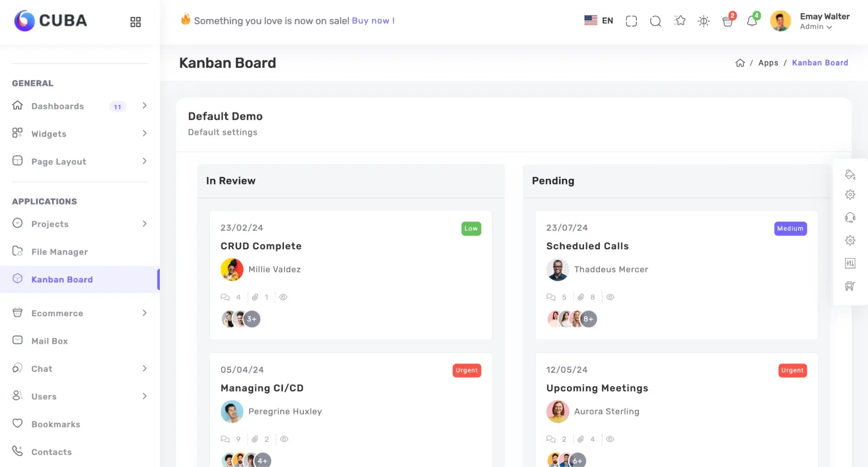The image size is (868, 467).
Task: Click the cart icon on the right panel
Action: 850,286
